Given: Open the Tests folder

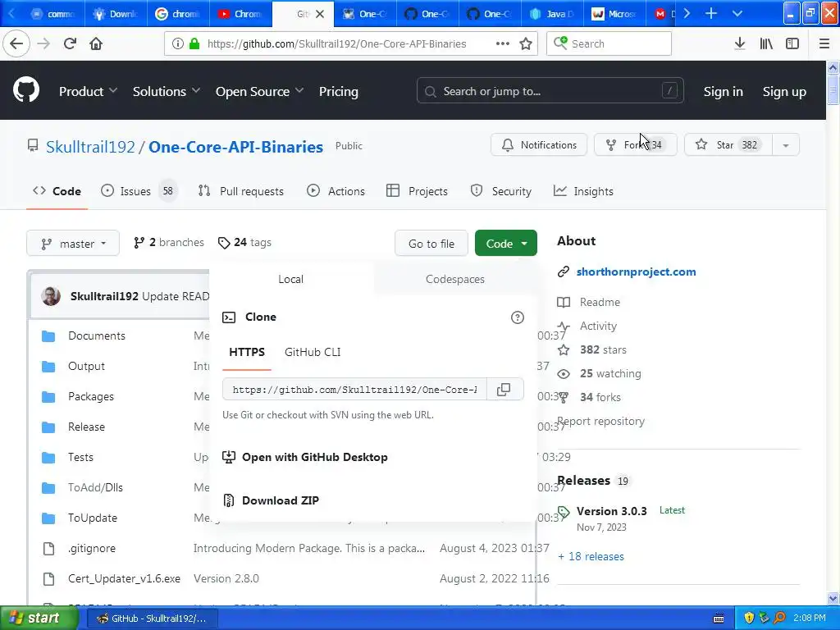Looking at the screenshot, I should click(x=80, y=458).
